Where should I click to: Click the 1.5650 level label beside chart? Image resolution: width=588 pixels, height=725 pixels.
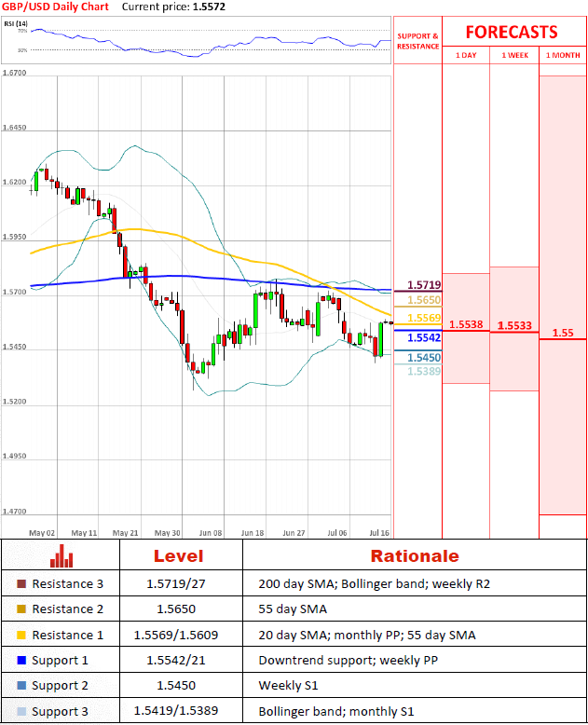pos(424,300)
